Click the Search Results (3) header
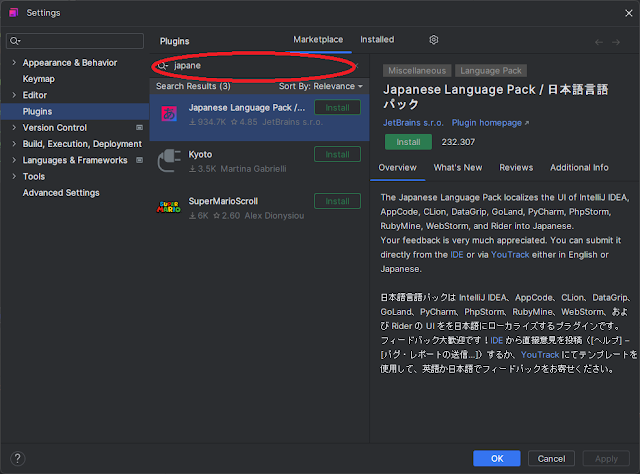Screen dimensions: 640x474 (x=193, y=86)
